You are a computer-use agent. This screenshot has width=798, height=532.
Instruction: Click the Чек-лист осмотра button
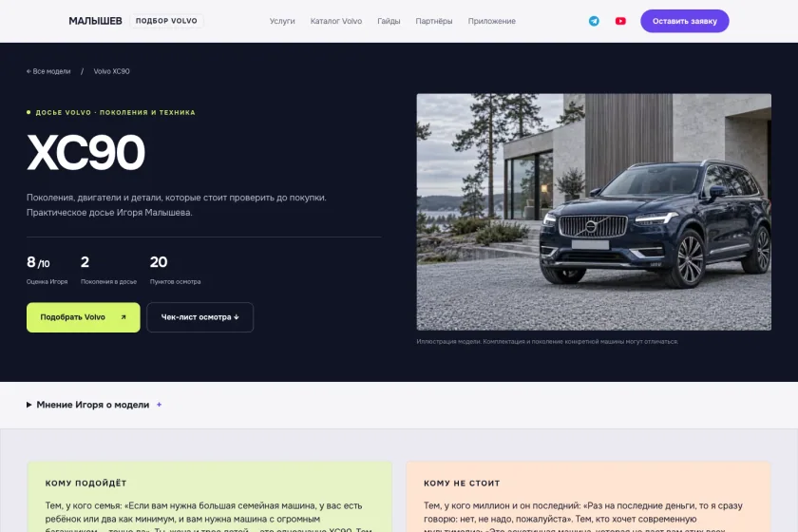click(x=200, y=317)
